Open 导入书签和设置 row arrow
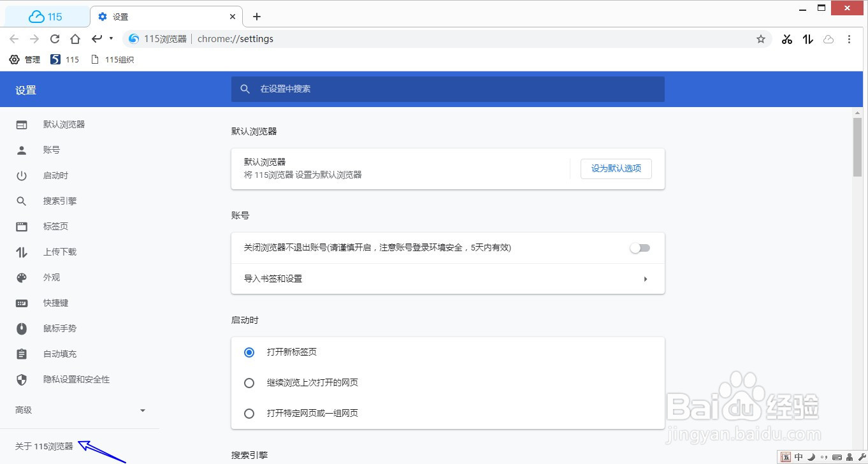Image resolution: width=868 pixels, height=464 pixels. coord(645,279)
